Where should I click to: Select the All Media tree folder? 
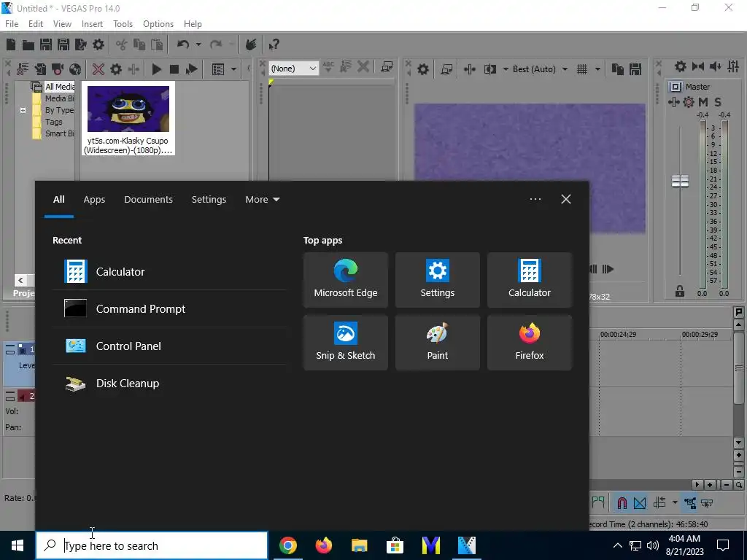click(x=60, y=87)
